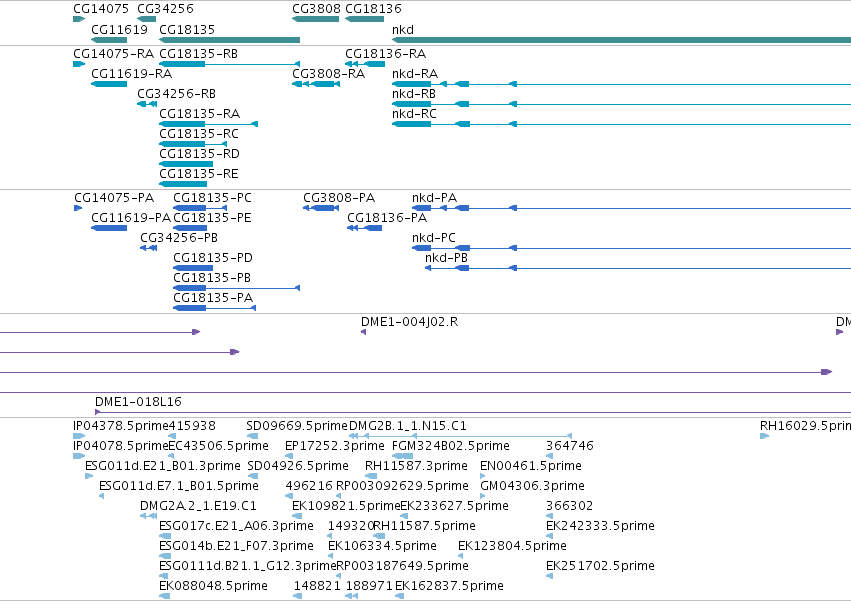Click the CG3808 gene label
The width and height of the screenshot is (851, 601).
[x=316, y=9]
